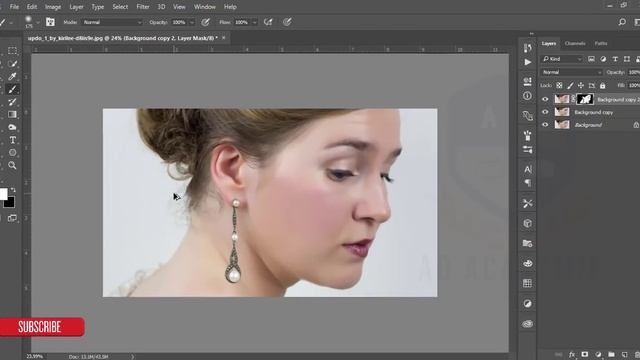Screen dimensions: 640x360
Task: Click the search icon in options bar
Action: coord(622,22)
